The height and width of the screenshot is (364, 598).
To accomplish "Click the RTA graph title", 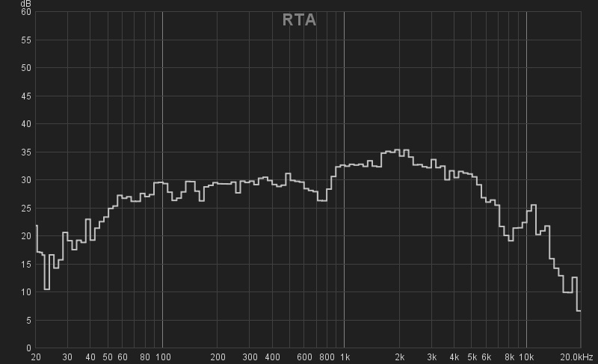I will click(x=300, y=20).
